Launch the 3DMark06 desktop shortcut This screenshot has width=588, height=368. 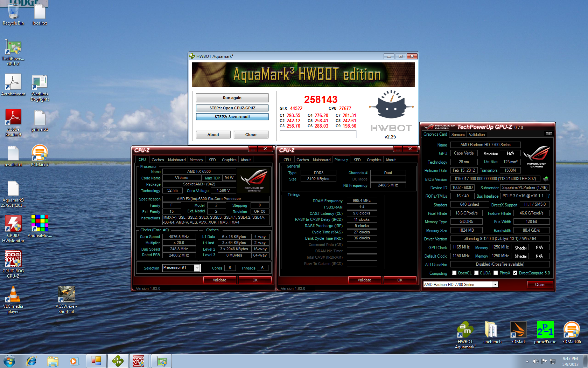(572, 333)
